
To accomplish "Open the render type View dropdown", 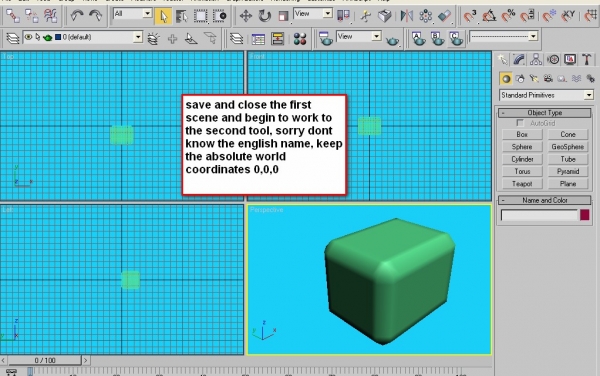I will (x=359, y=36).
